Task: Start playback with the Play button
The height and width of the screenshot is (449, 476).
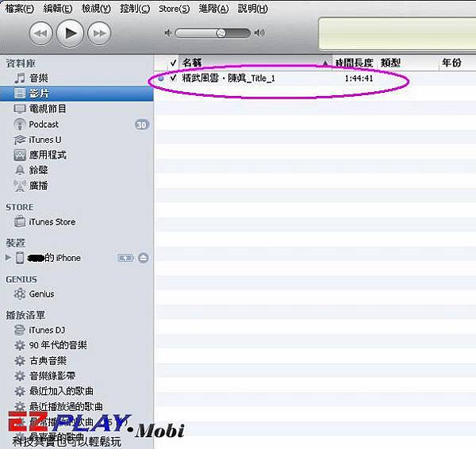Action: coord(70,33)
